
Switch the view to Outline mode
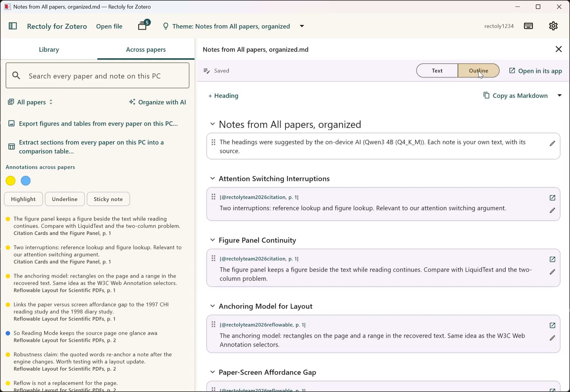pyautogui.click(x=479, y=70)
